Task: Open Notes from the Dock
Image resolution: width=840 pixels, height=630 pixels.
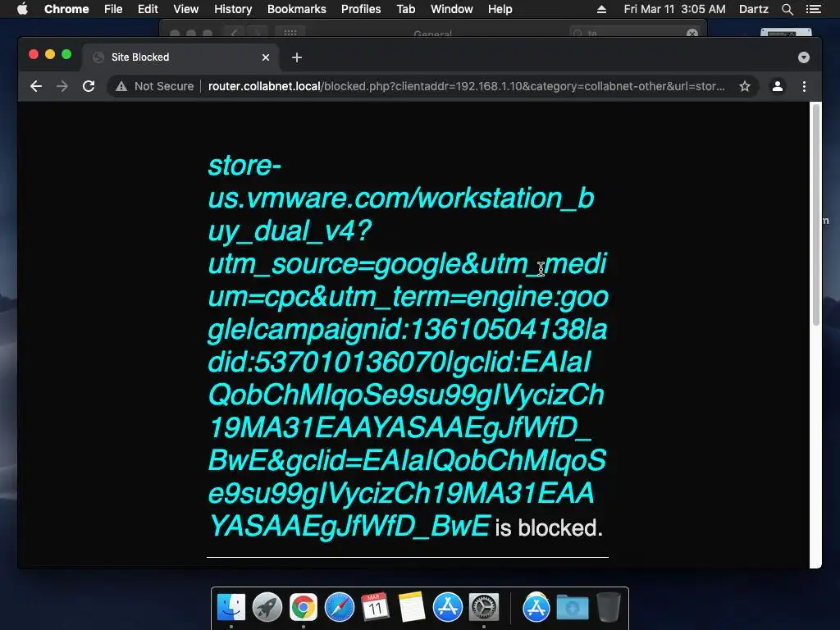Action: pos(412,607)
